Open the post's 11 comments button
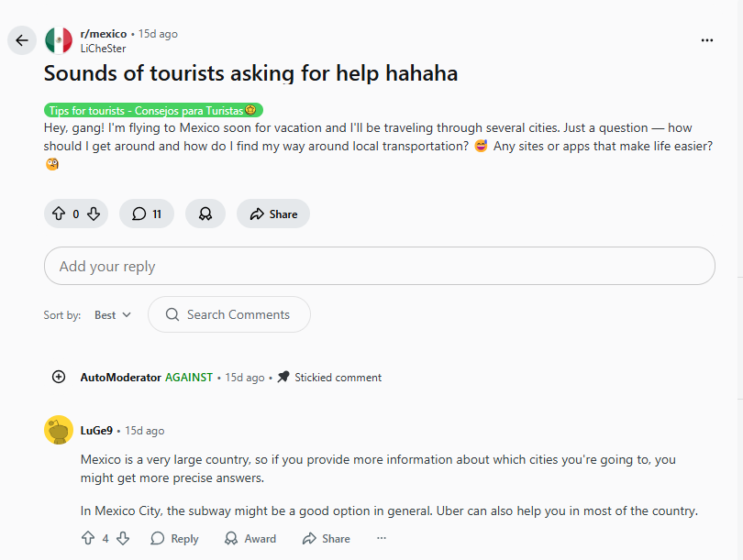 [147, 214]
